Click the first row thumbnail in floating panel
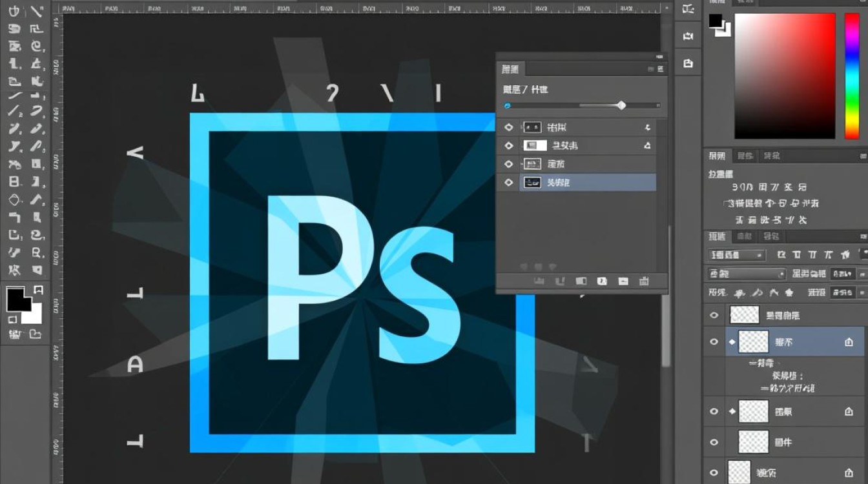Screen dimensions: 868x484 (x=532, y=128)
